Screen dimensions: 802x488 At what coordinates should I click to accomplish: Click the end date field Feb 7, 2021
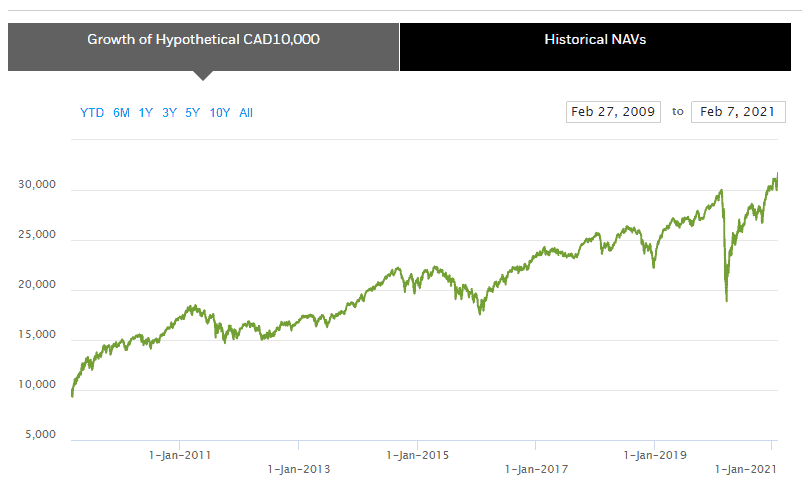coord(738,111)
